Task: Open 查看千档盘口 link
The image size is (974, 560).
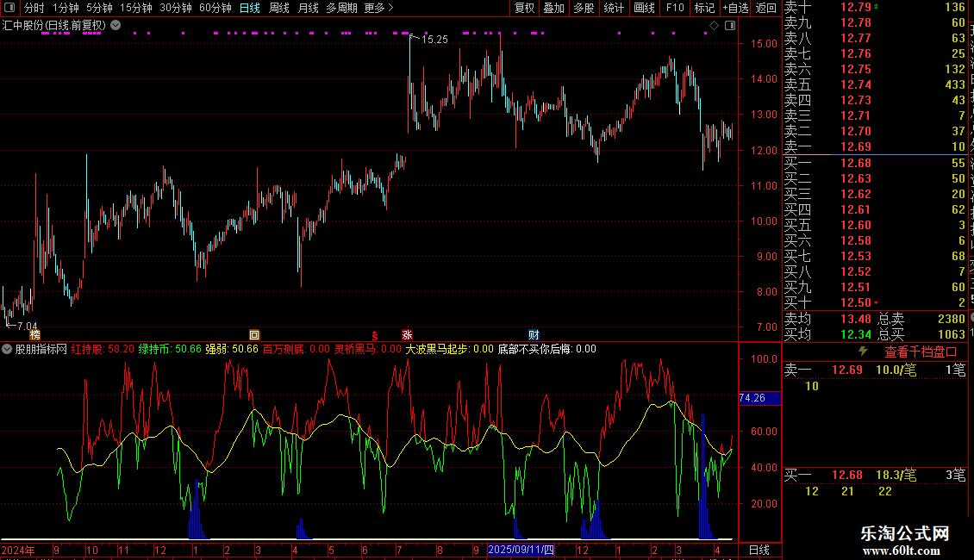Action: click(921, 352)
